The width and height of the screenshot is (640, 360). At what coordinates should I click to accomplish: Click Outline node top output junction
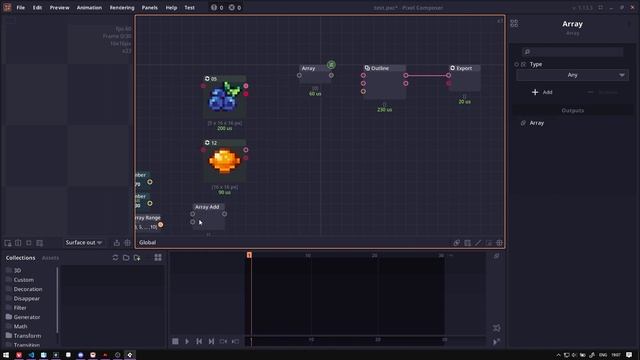click(x=406, y=76)
